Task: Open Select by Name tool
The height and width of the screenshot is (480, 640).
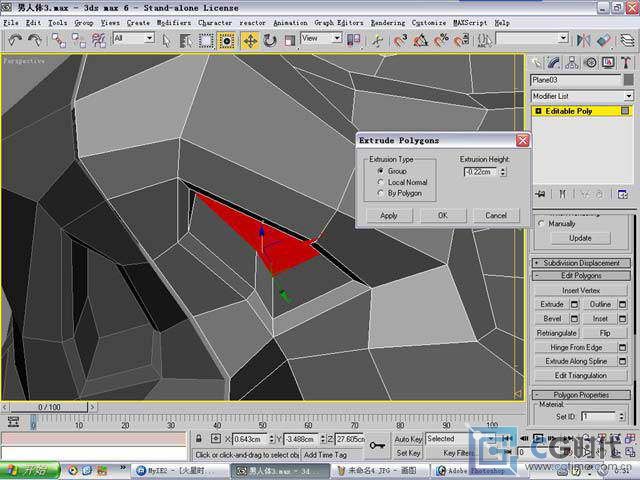Action: pyautogui.click(x=186, y=40)
